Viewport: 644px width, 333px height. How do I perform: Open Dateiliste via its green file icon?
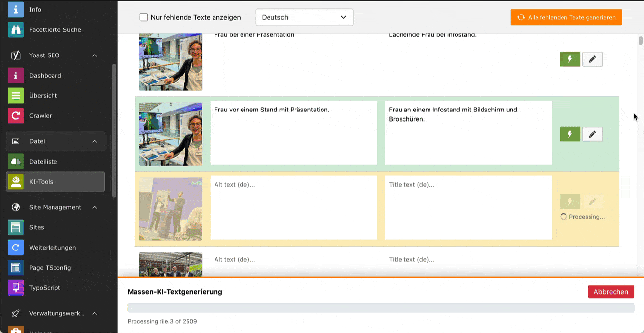tap(15, 161)
